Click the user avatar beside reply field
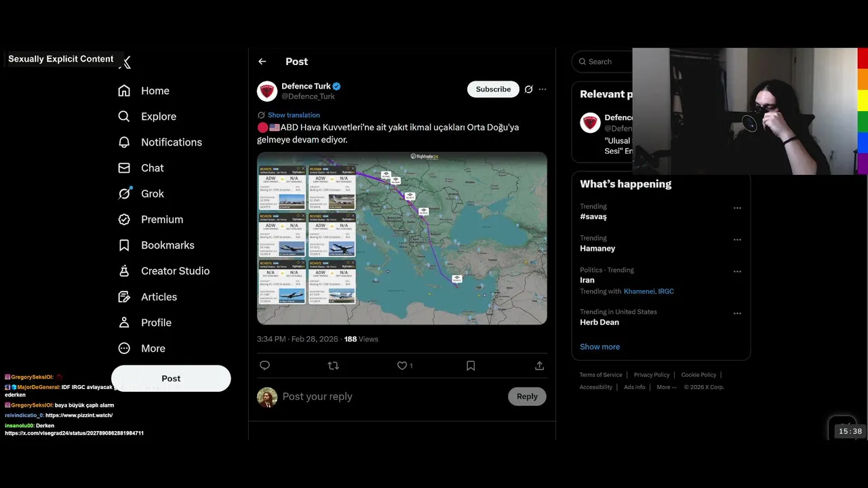Screen dimensions: 868x488 pyautogui.click(x=267, y=397)
